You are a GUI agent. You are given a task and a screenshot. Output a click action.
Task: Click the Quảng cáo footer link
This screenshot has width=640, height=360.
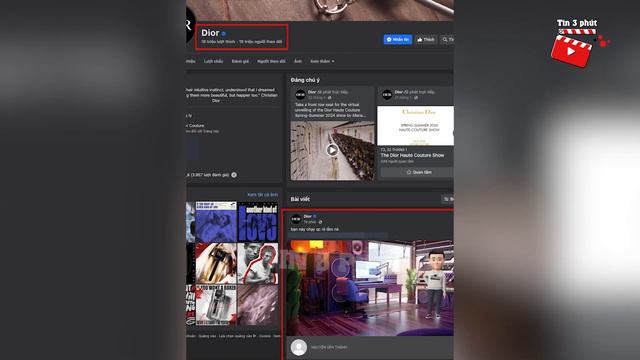pos(207,336)
